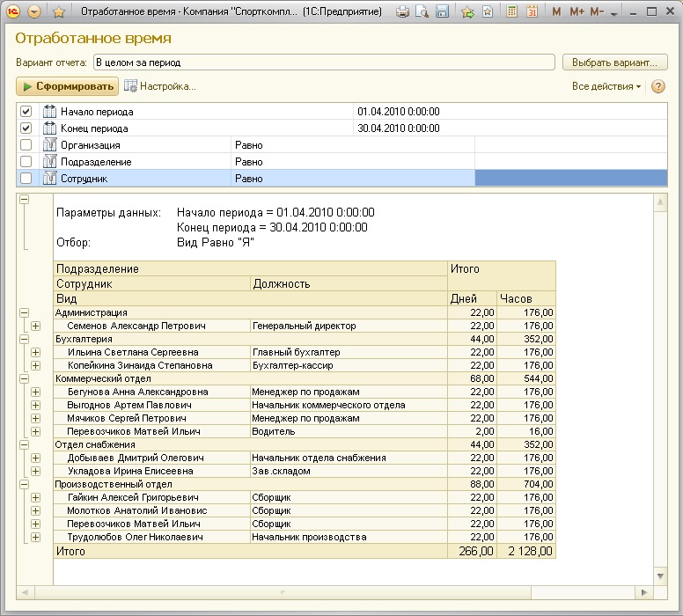Click the Вариант отчета input field

point(323,62)
